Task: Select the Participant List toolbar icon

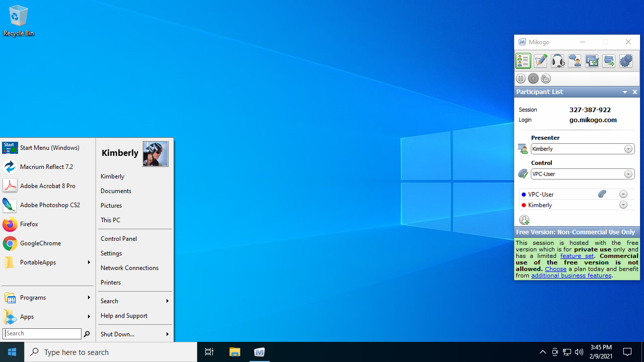Action: click(x=523, y=61)
